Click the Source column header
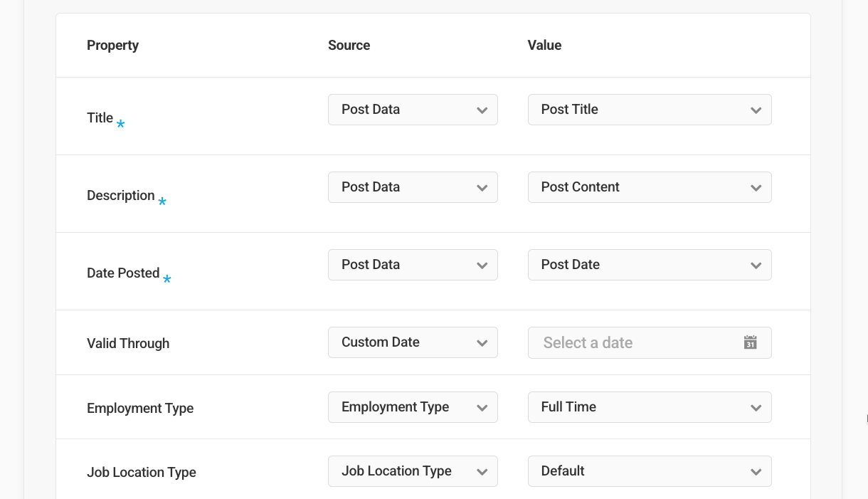 coord(349,45)
